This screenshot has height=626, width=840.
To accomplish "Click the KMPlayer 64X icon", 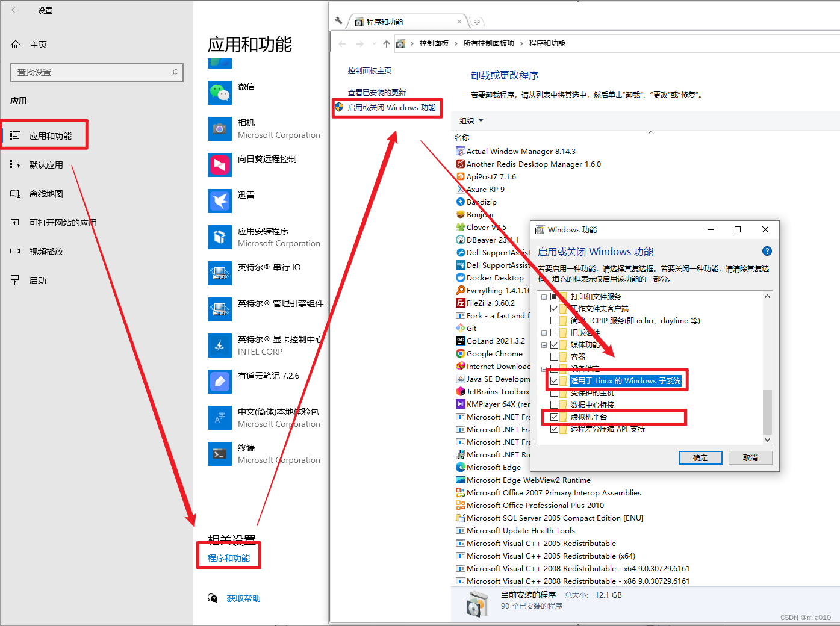I will coord(461,404).
